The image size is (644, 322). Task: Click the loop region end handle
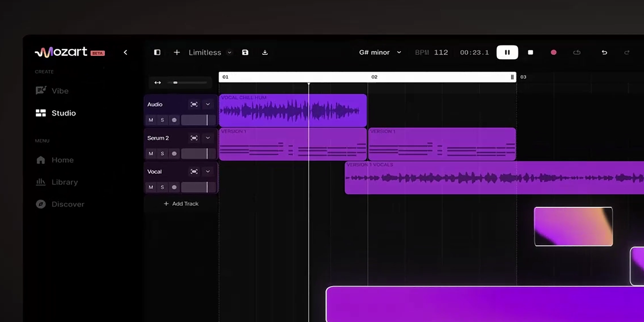coord(512,77)
